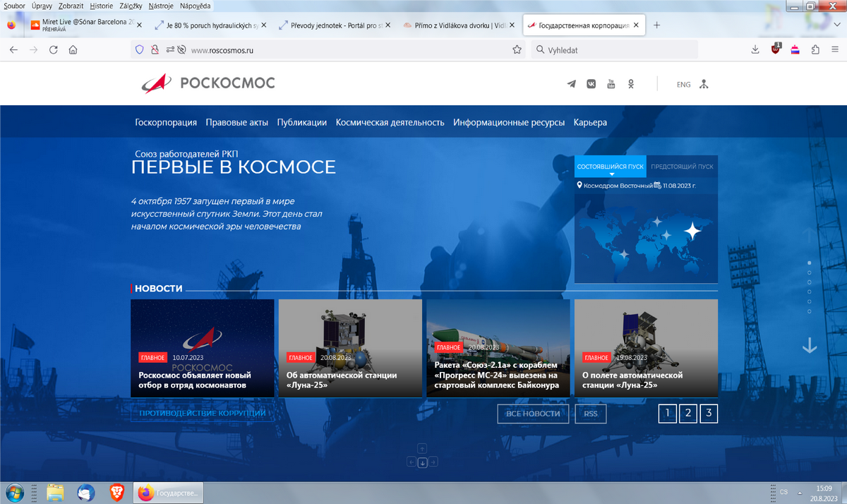
Task: Switch to the Предстоящий пуск tab
Action: point(682,167)
